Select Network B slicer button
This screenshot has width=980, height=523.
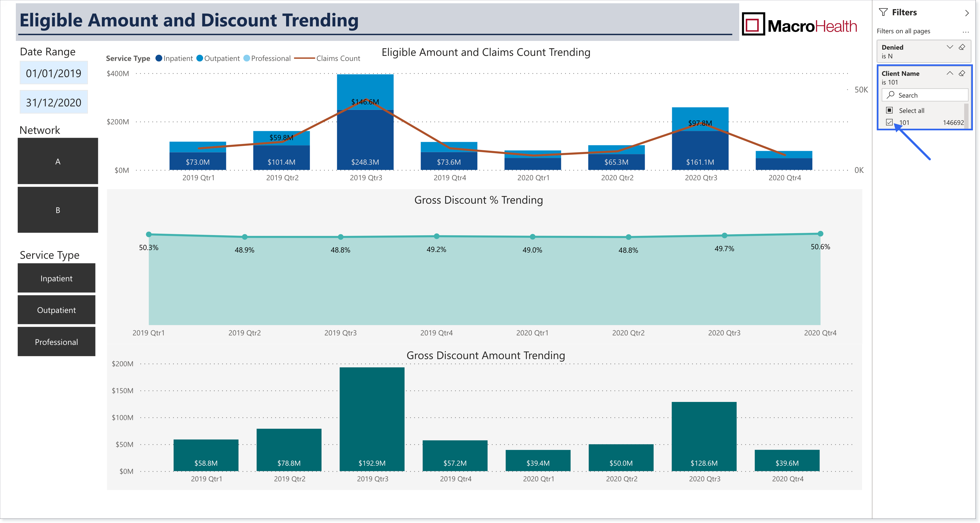58,210
